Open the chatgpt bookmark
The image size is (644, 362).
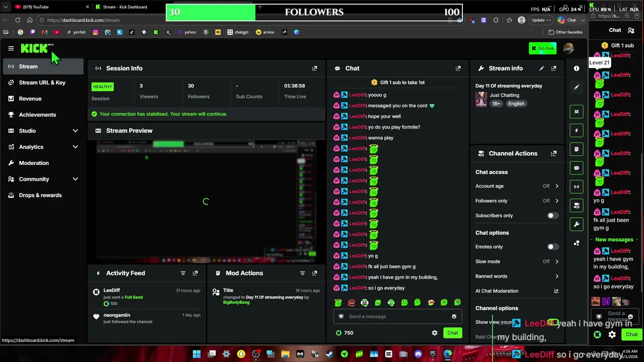pyautogui.click(x=238, y=32)
